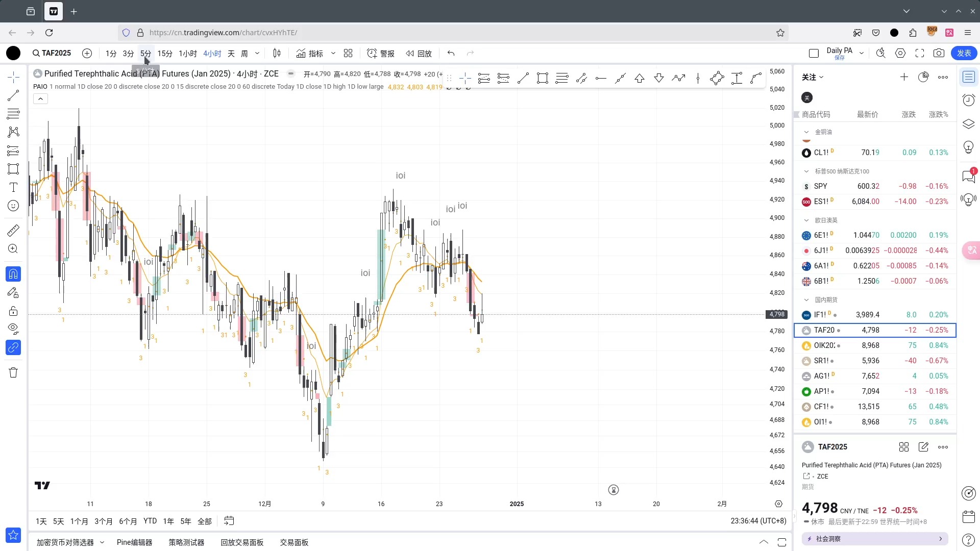Image resolution: width=980 pixels, height=551 pixels.
Task: Select SPY in the watchlist
Action: pyautogui.click(x=875, y=186)
